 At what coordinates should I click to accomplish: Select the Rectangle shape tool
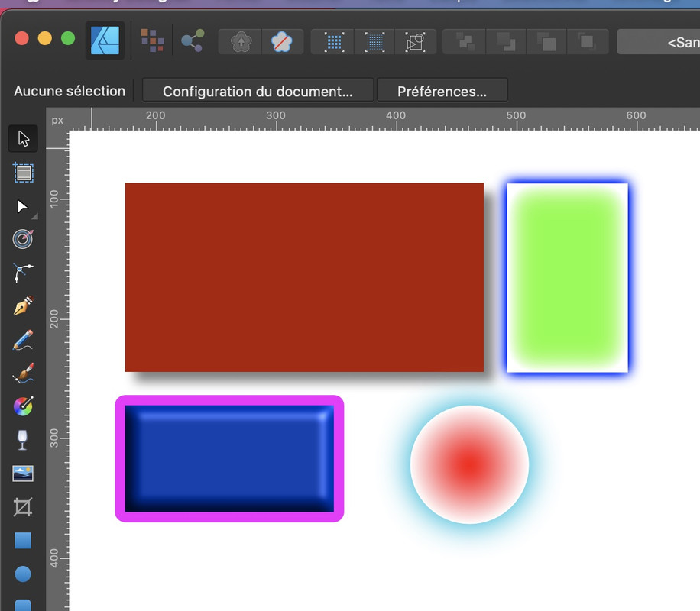(23, 540)
